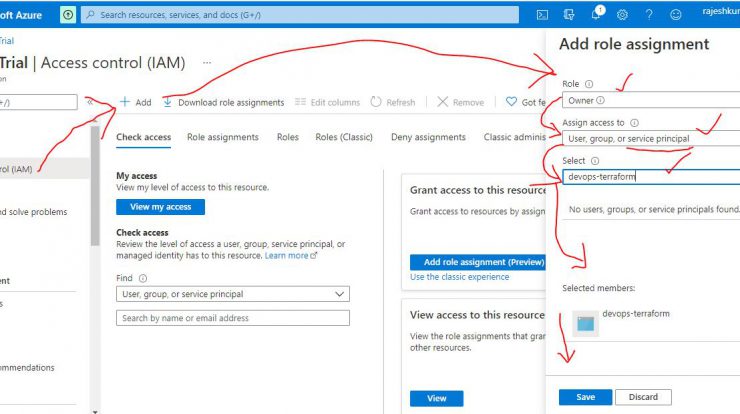Click Add role assignment (Preview) button
This screenshot has width=740, height=414.
pos(478,262)
